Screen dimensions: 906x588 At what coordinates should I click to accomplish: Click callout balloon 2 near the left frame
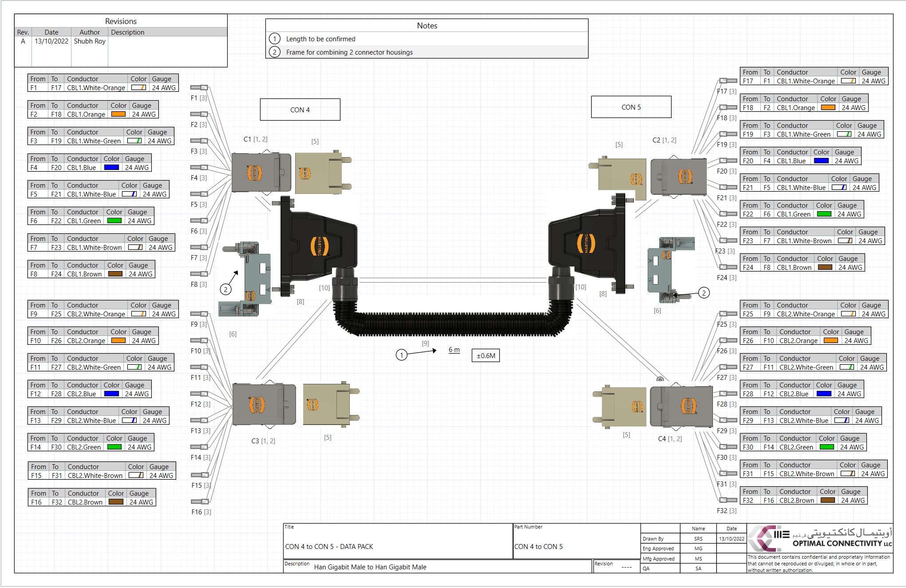[x=226, y=289]
